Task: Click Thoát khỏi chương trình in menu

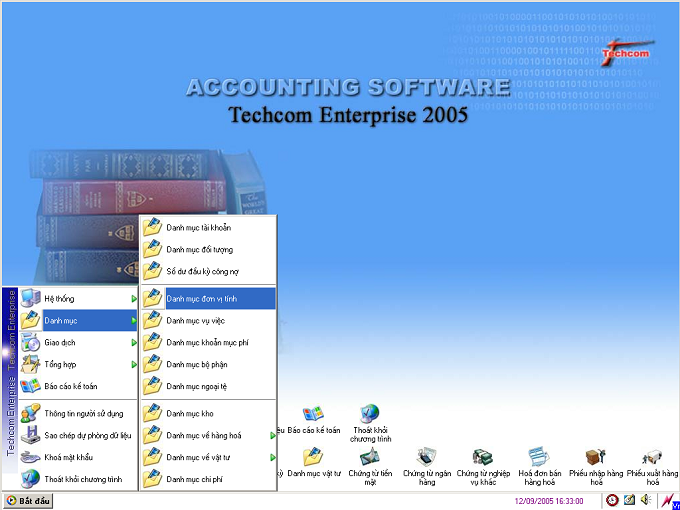Action: click(x=83, y=479)
